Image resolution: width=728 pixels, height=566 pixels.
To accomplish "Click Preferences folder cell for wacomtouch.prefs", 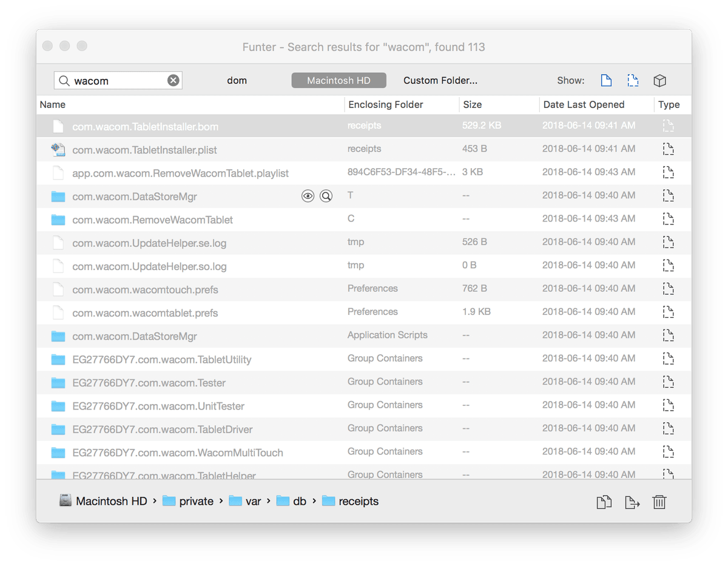I will click(372, 289).
